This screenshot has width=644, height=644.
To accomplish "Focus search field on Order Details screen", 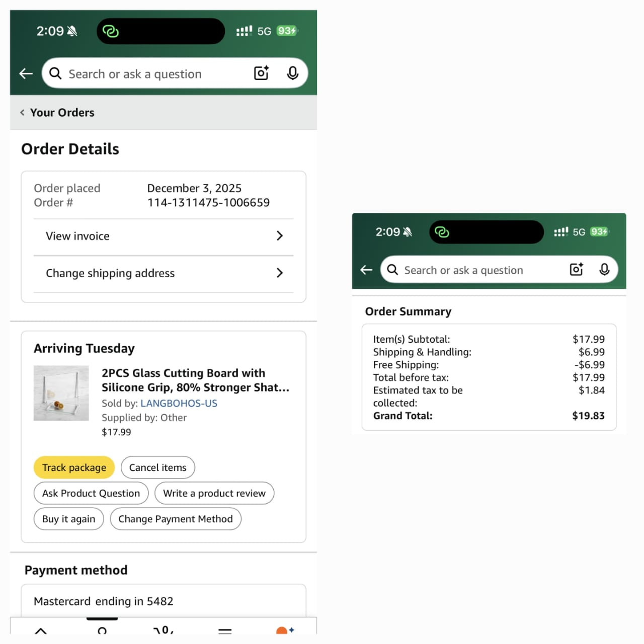I will (x=151, y=74).
